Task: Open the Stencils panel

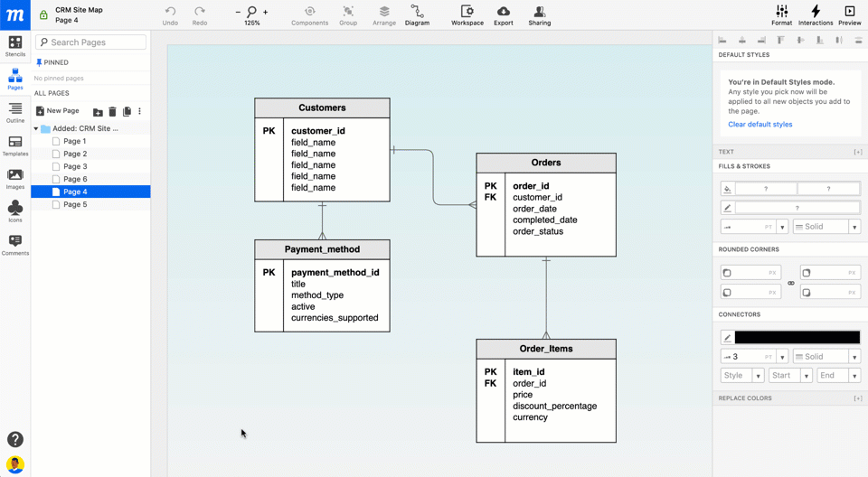Action: 15,46
